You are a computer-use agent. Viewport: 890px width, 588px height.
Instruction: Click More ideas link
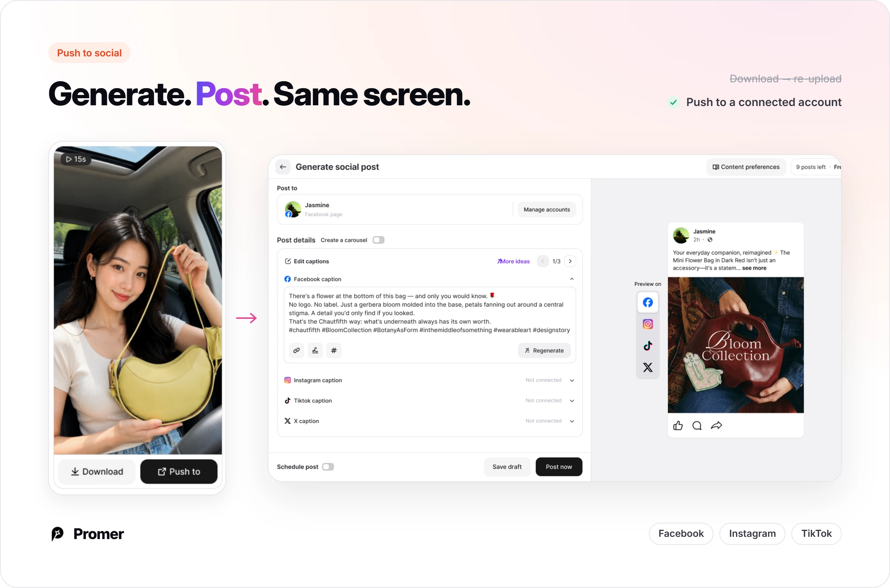point(514,261)
